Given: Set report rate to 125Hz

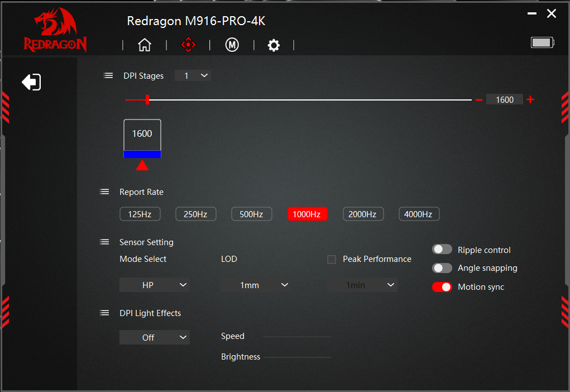Looking at the screenshot, I should (140, 214).
